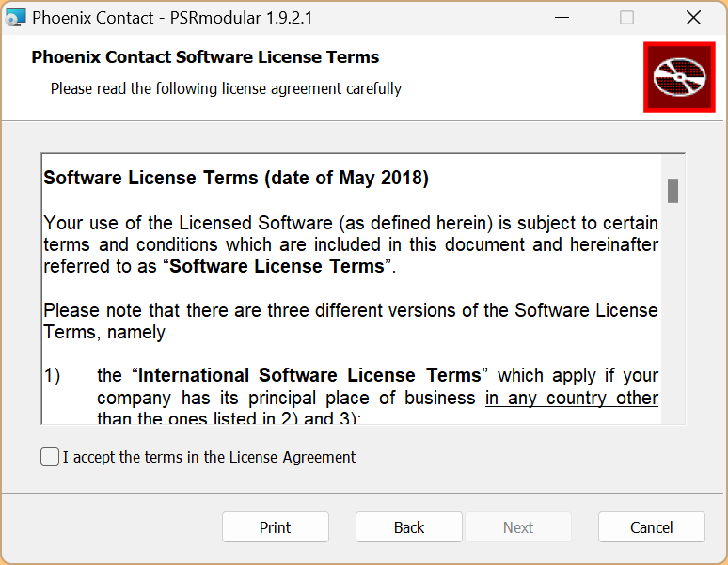Click the heading 'Software License Terms (date of May 2018)'

(x=236, y=178)
